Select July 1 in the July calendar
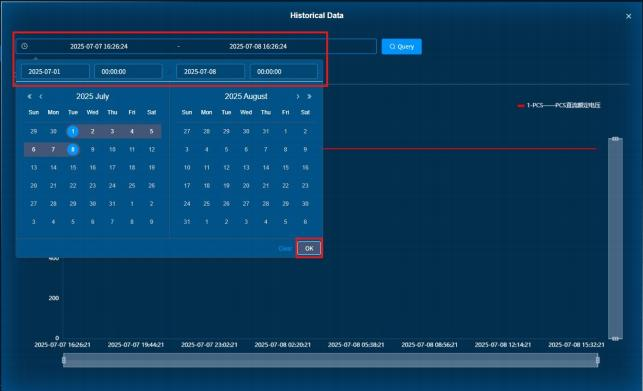643x391 pixels. click(73, 131)
